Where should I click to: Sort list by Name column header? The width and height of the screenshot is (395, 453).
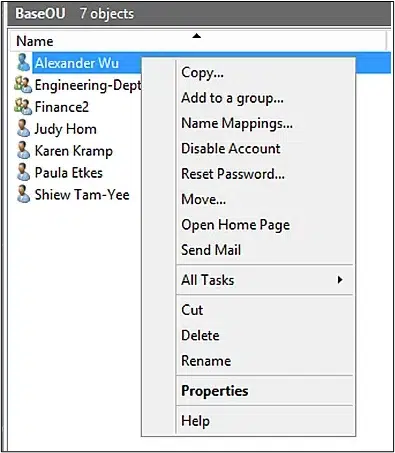198,41
